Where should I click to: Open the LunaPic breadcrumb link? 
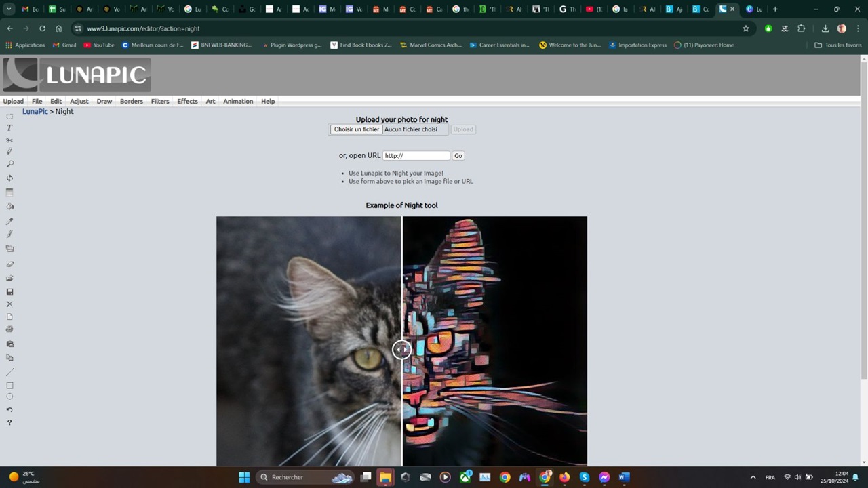coord(35,111)
